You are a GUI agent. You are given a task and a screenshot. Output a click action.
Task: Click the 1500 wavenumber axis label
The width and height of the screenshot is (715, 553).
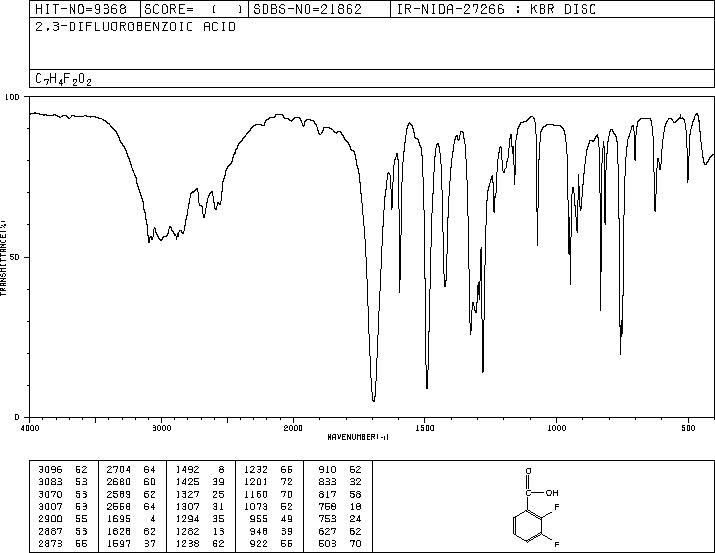425,428
